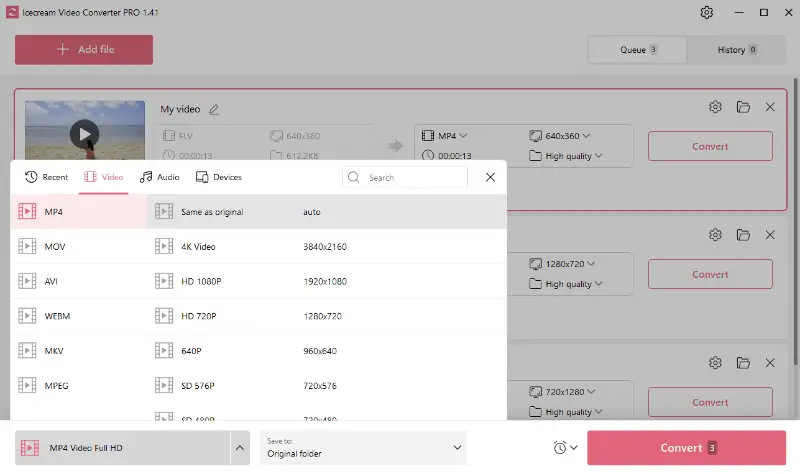Choose Same as original preset
The width and height of the screenshot is (800, 474).
[x=327, y=211]
